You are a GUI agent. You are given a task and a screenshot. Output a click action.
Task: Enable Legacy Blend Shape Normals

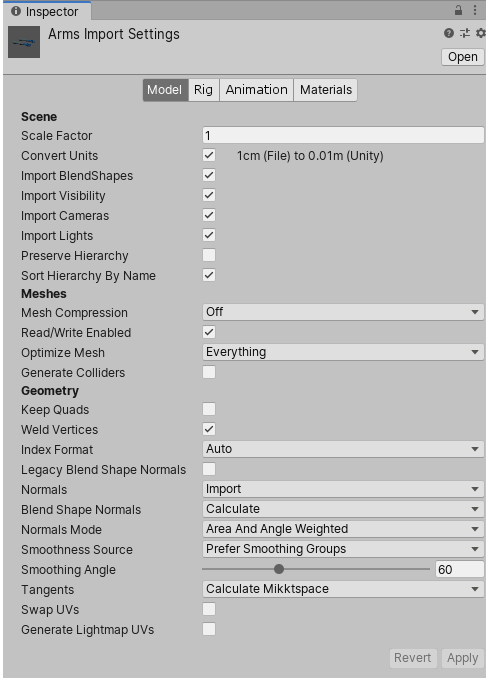[x=209, y=469]
